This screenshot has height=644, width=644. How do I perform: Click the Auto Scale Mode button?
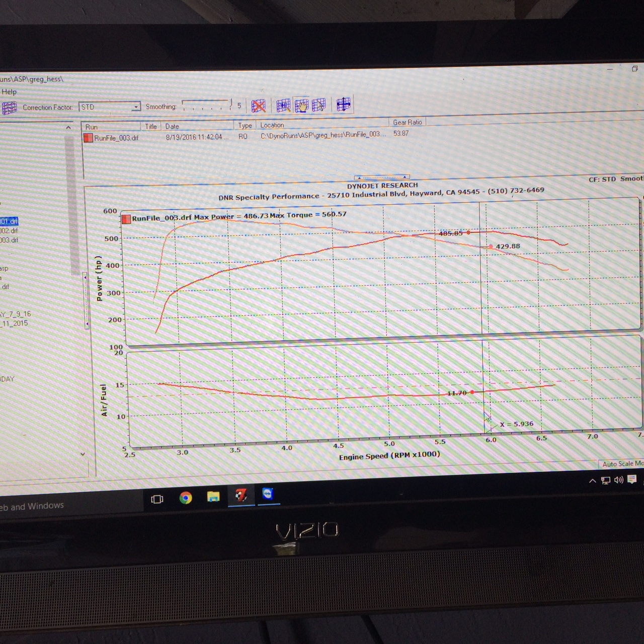tap(623, 464)
